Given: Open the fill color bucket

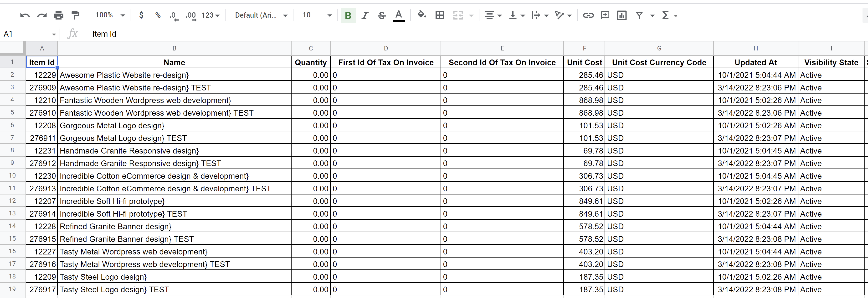Looking at the screenshot, I should pos(421,15).
